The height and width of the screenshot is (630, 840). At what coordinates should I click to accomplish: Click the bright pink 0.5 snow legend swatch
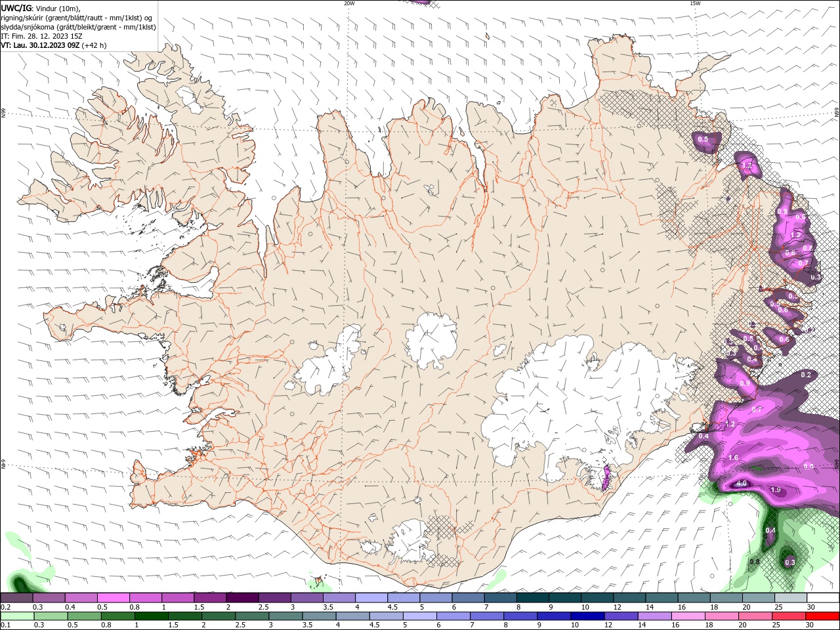coord(113,598)
